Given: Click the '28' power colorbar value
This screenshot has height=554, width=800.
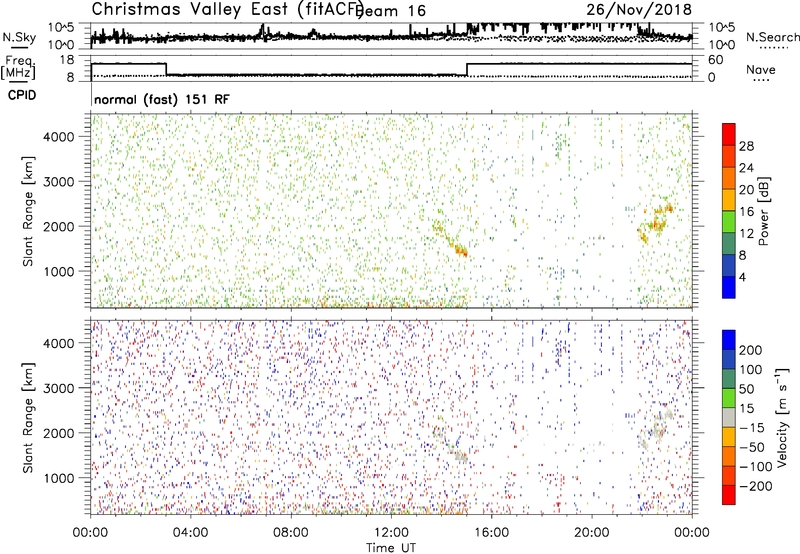Looking at the screenshot, I should (x=746, y=146).
